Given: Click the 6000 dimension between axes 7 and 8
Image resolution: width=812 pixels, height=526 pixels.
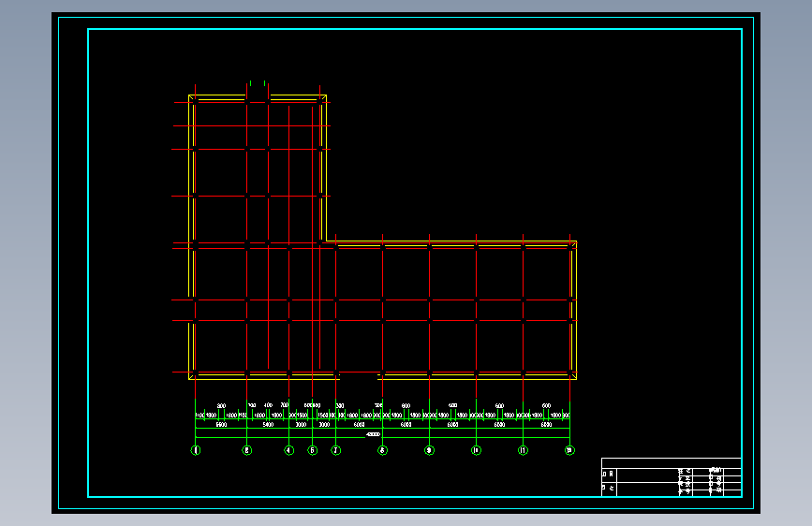Looking at the screenshot, I should (x=360, y=425).
